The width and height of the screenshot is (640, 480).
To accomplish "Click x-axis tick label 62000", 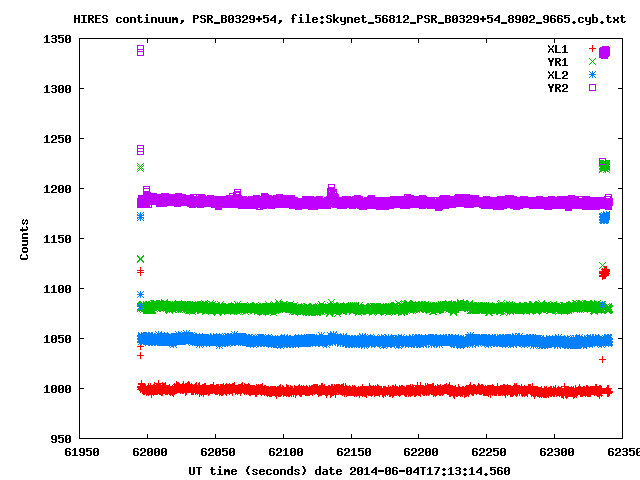I will point(149,452).
